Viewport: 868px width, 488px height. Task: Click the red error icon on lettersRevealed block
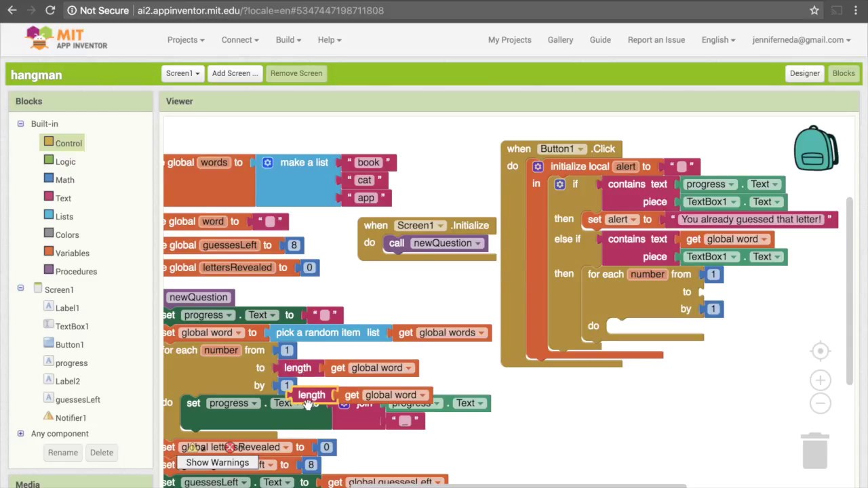tap(230, 447)
